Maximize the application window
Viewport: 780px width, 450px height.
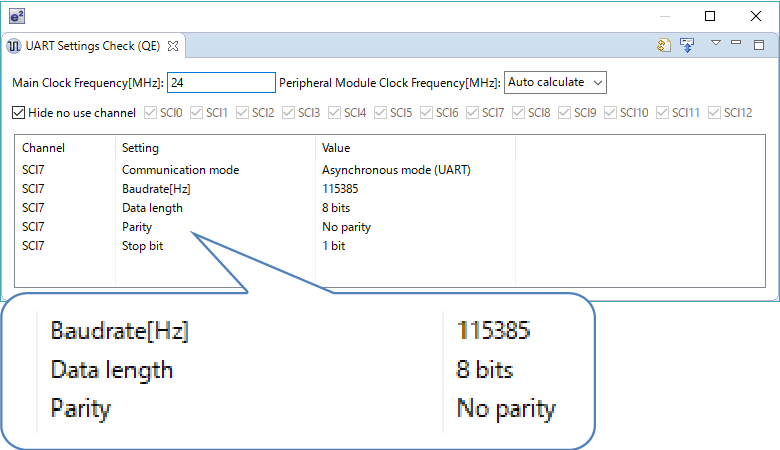coord(710,16)
